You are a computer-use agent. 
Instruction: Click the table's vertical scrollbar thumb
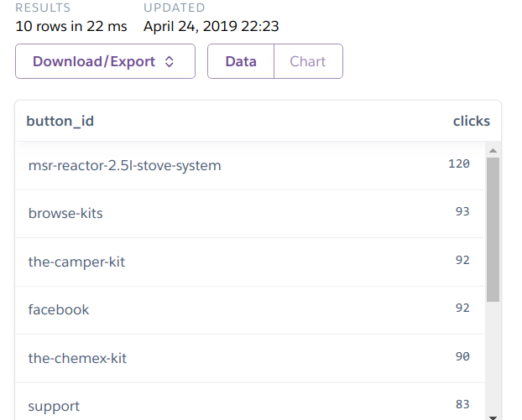493,228
